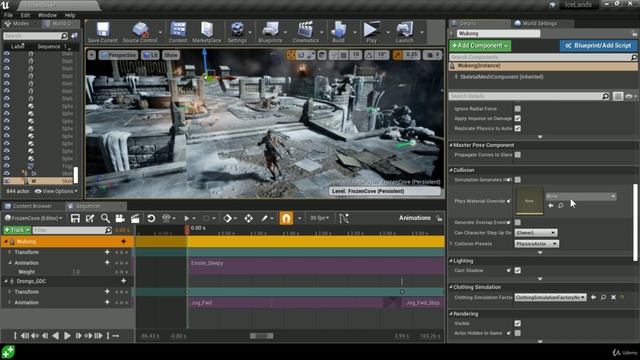Screen dimensions: 640x360
Task: Open the Blueprints toolbar icon
Action: pos(270,32)
